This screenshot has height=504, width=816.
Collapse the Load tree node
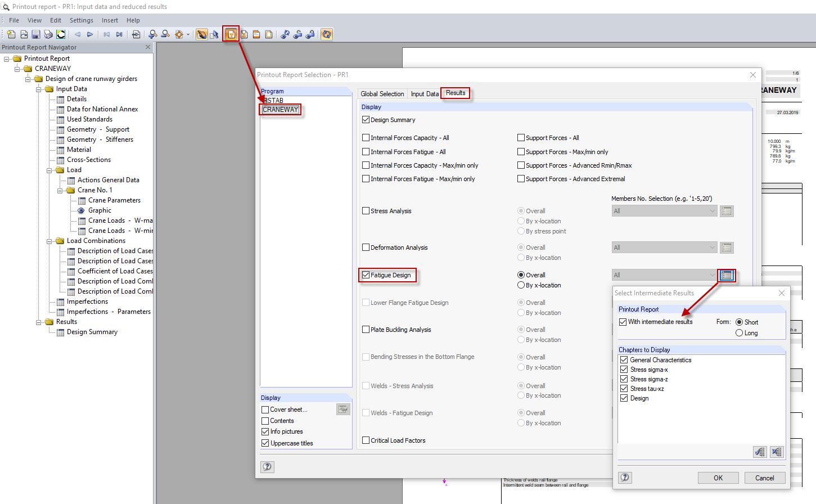[x=49, y=170]
